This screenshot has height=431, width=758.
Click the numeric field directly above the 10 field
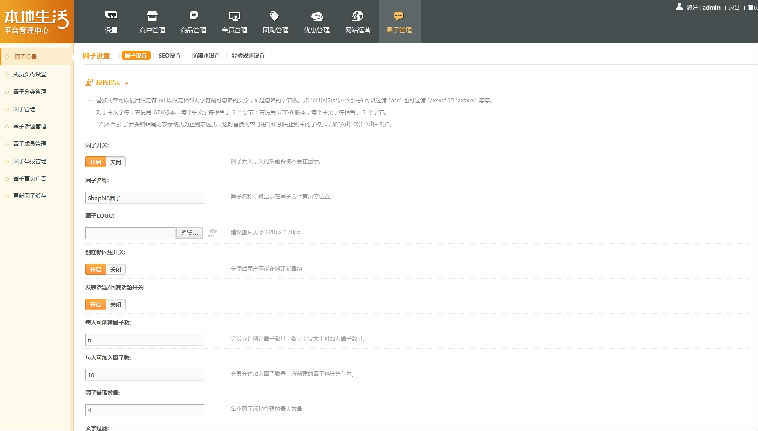pos(145,340)
